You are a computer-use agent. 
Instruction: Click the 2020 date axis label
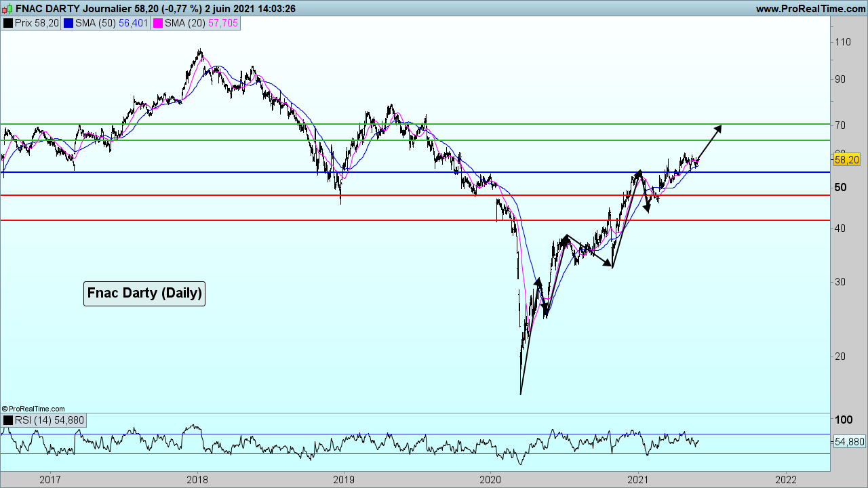[x=491, y=480]
